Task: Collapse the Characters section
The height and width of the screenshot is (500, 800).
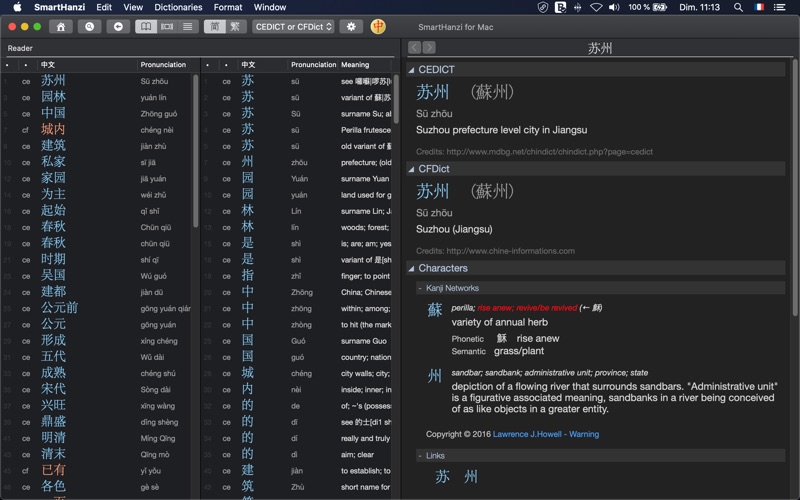Action: 411,268
